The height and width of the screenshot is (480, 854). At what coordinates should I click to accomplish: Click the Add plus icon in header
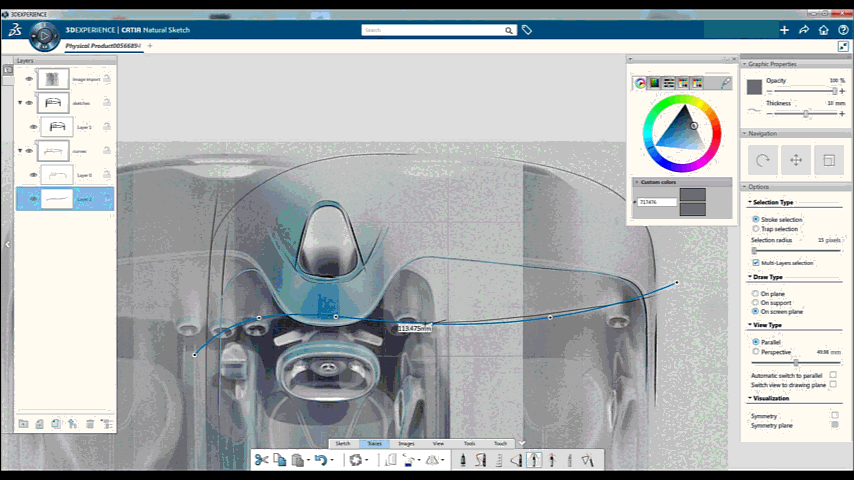click(784, 30)
